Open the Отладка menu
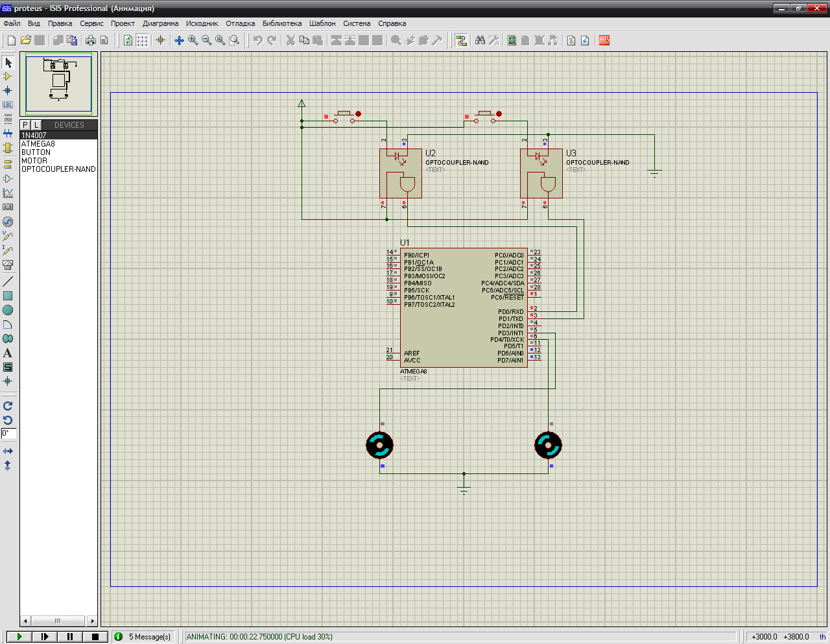Viewport: 830px width, 644px height. 240,23
